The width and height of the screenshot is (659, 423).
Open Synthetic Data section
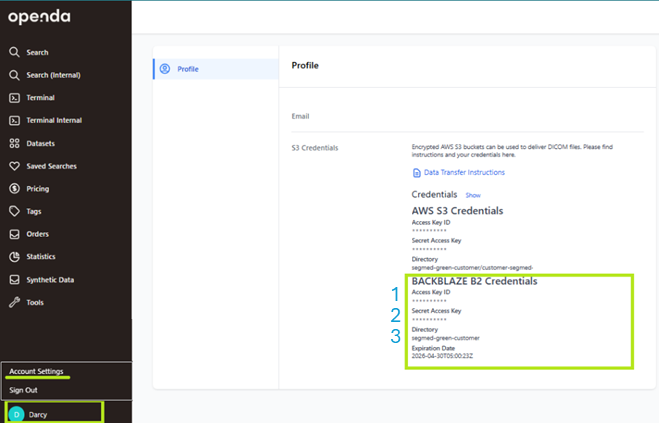pos(50,280)
